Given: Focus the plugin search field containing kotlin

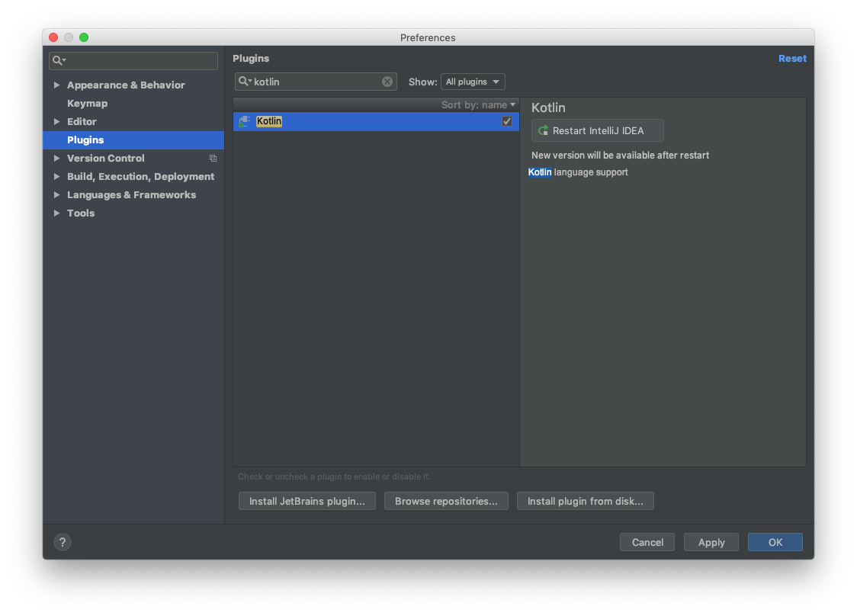Looking at the screenshot, I should click(x=316, y=82).
